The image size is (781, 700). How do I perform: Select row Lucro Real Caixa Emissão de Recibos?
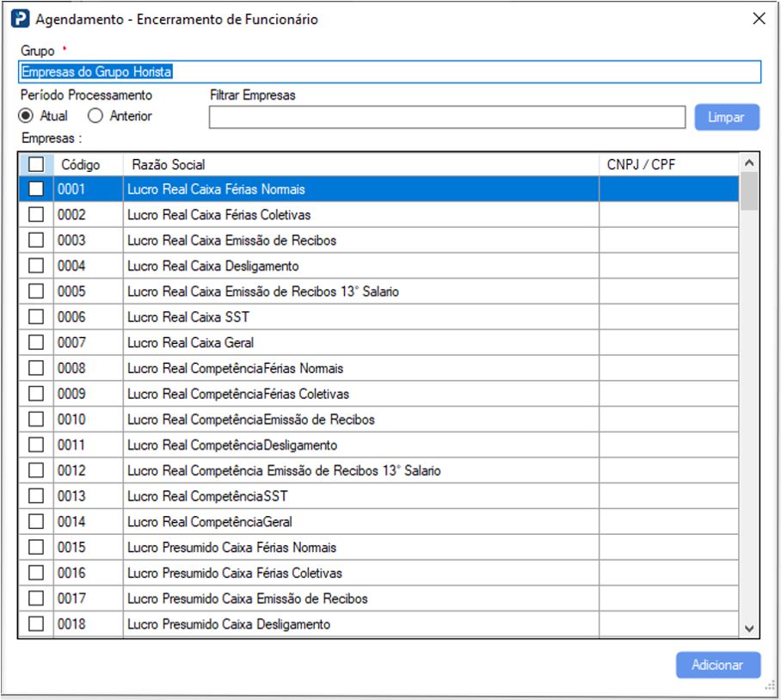pyautogui.click(x=378, y=240)
